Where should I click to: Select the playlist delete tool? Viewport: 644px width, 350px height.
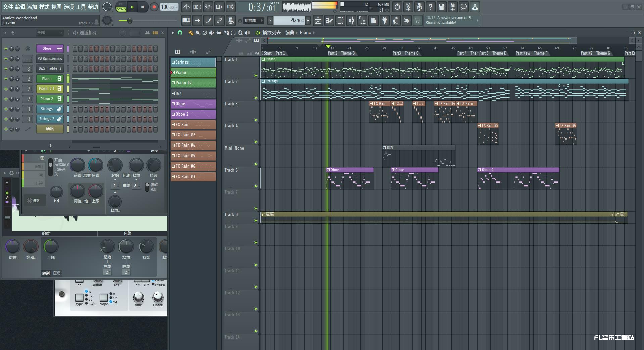click(x=205, y=33)
